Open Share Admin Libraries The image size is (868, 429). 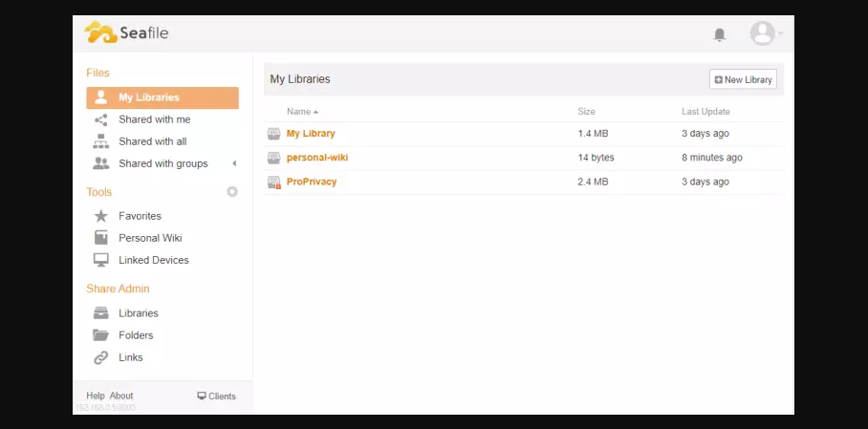coord(138,313)
